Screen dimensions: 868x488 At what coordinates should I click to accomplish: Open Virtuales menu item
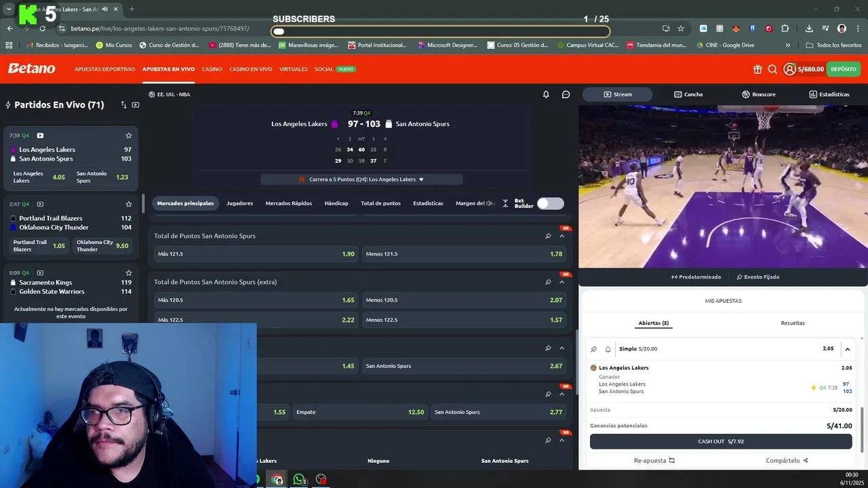(x=294, y=69)
